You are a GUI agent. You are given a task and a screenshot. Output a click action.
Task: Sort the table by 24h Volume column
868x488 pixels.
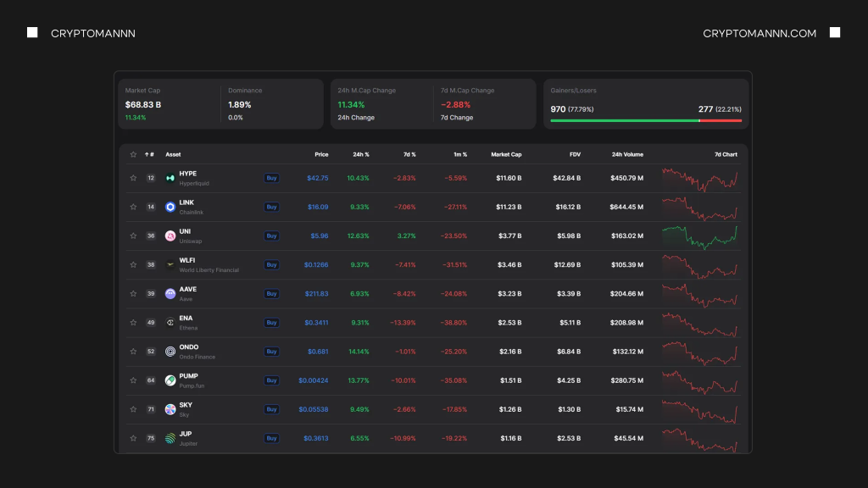(630, 154)
